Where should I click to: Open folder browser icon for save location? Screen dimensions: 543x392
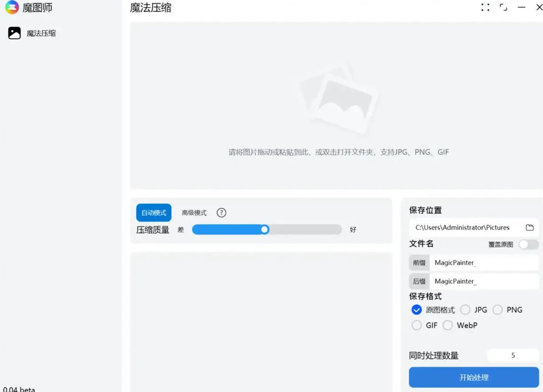[530, 227]
